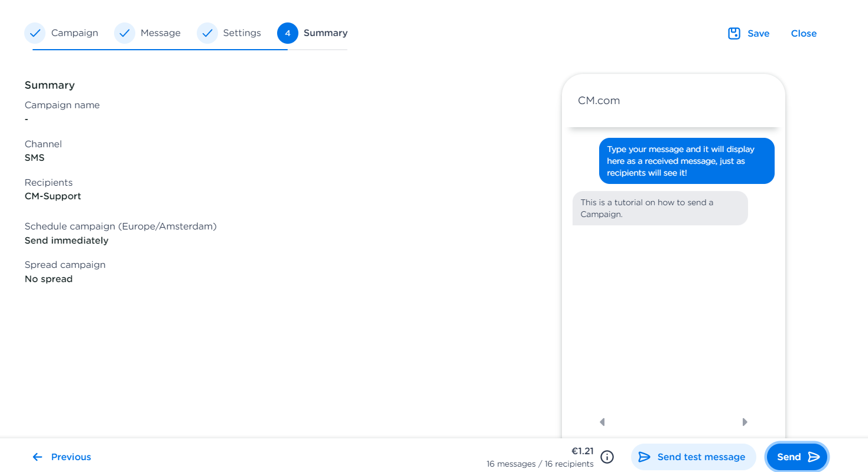Select the Summary step label
The height and width of the screenshot is (472, 868).
(x=326, y=33)
